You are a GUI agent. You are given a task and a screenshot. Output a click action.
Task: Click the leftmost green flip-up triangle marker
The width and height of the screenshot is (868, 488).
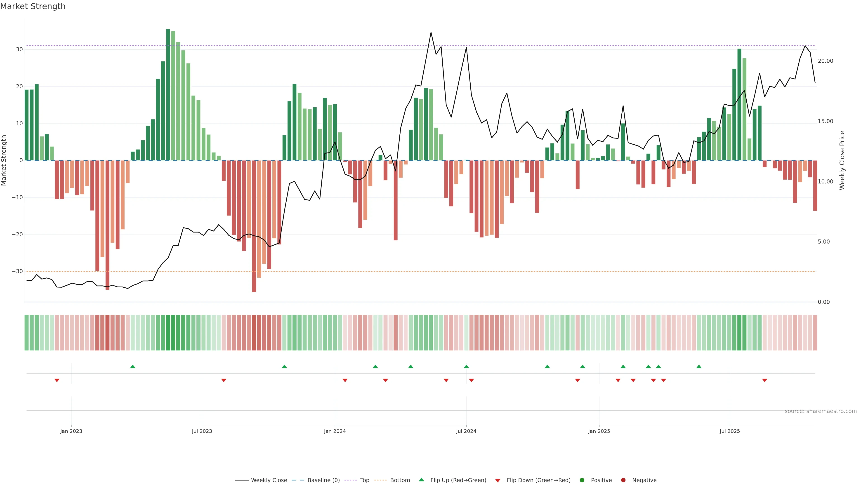coord(133,366)
